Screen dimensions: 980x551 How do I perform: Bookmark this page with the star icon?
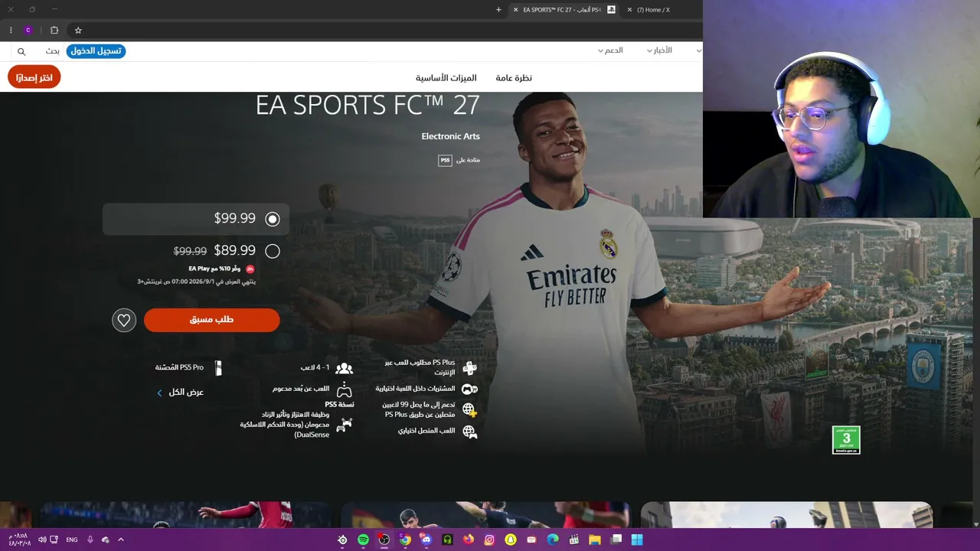coord(78,31)
